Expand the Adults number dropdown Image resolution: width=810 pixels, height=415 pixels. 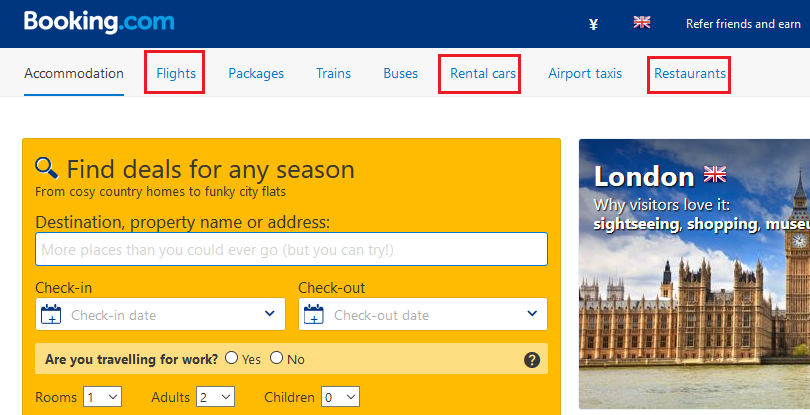click(215, 397)
